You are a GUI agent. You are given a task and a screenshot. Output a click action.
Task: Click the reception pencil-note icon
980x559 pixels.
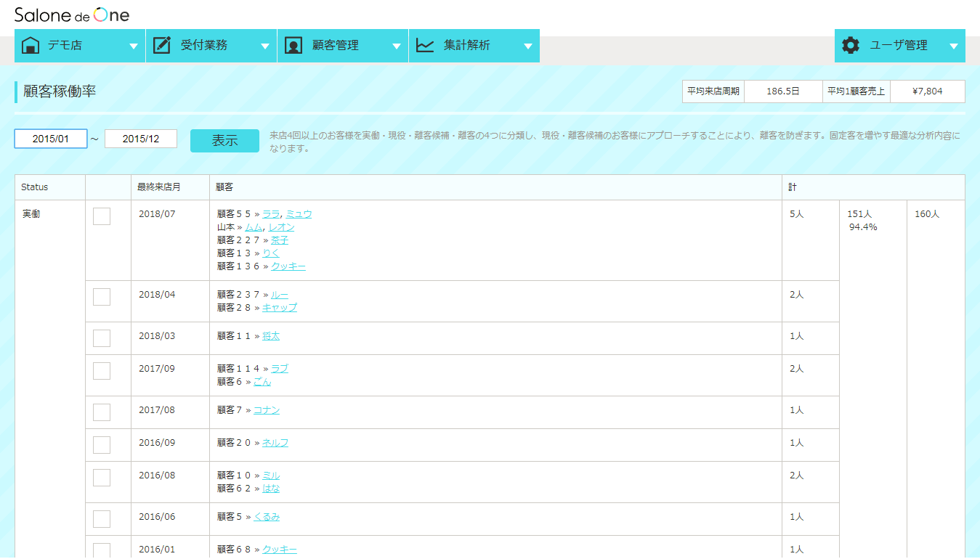click(162, 45)
